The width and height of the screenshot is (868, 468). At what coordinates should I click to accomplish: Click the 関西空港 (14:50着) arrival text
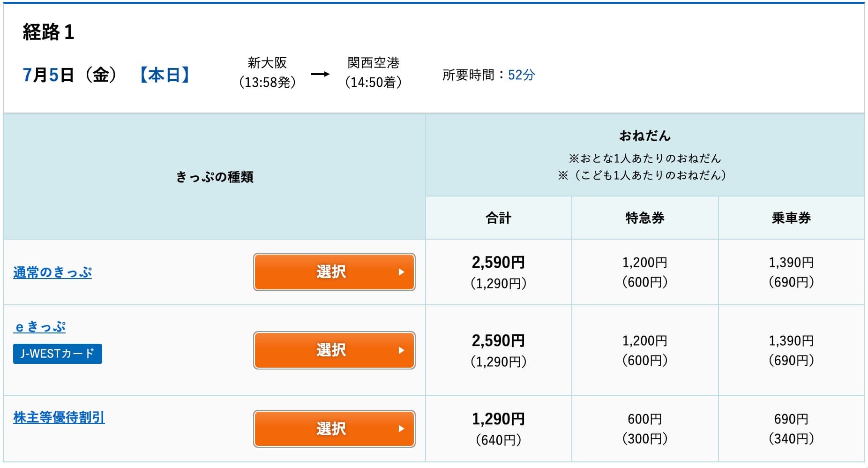374,73
